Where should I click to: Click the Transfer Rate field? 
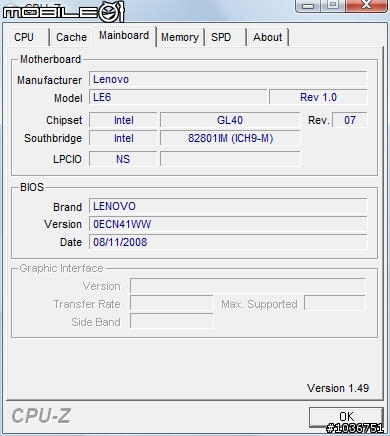(171, 304)
